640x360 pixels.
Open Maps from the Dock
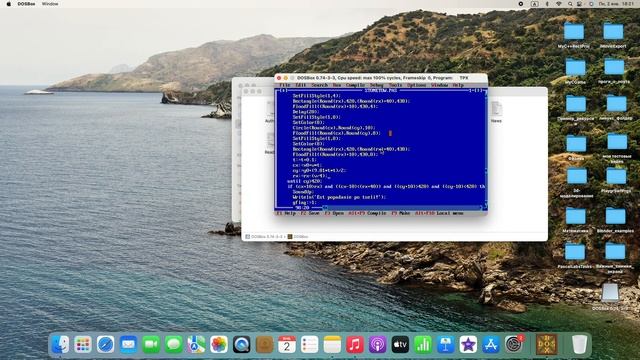pos(196,345)
